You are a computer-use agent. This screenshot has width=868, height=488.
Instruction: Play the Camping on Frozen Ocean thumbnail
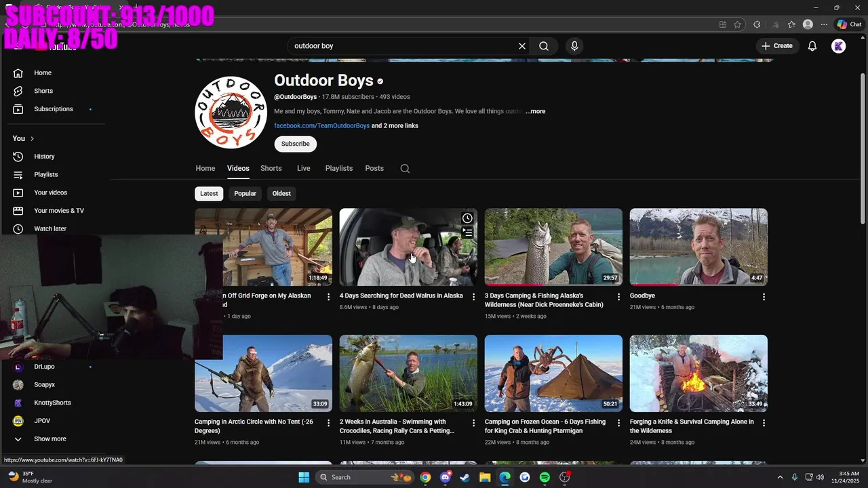click(553, 373)
